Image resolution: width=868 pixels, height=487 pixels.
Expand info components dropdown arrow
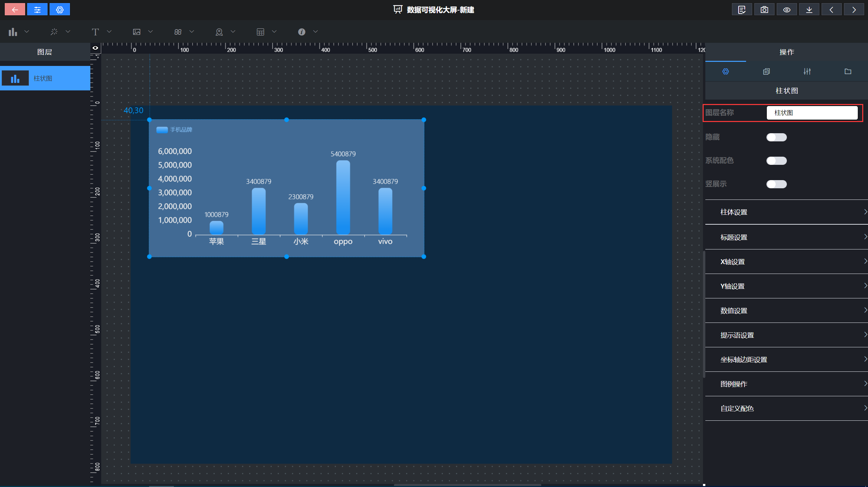point(315,32)
